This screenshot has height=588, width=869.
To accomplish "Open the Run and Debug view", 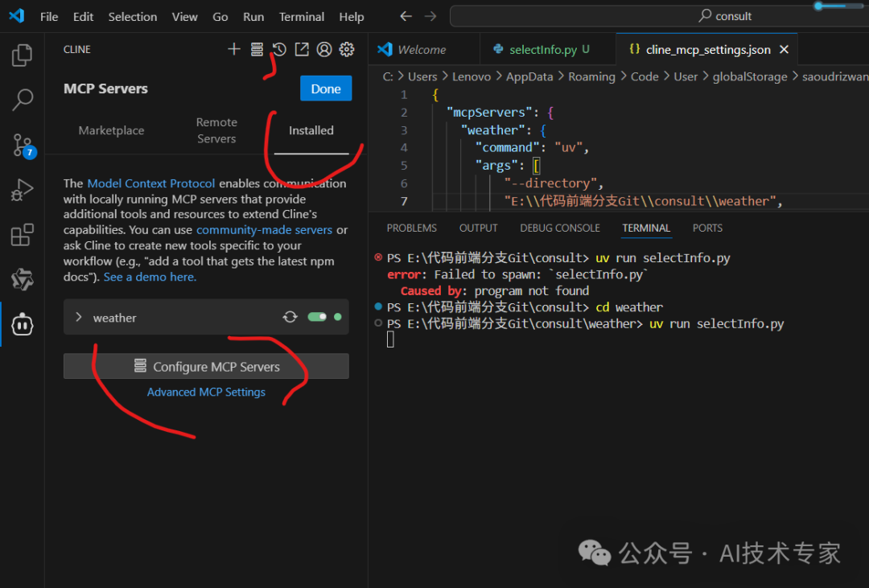I will tap(23, 190).
